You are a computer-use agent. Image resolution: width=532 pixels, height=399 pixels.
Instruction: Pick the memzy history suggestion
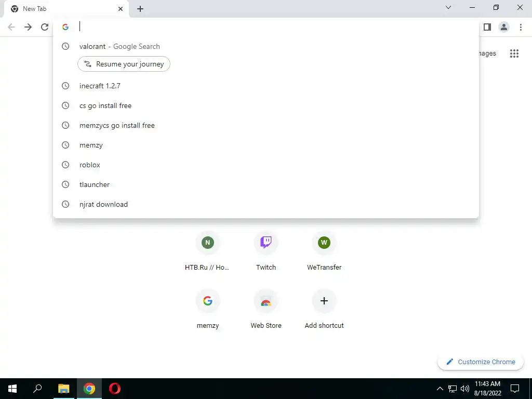[x=266, y=145]
